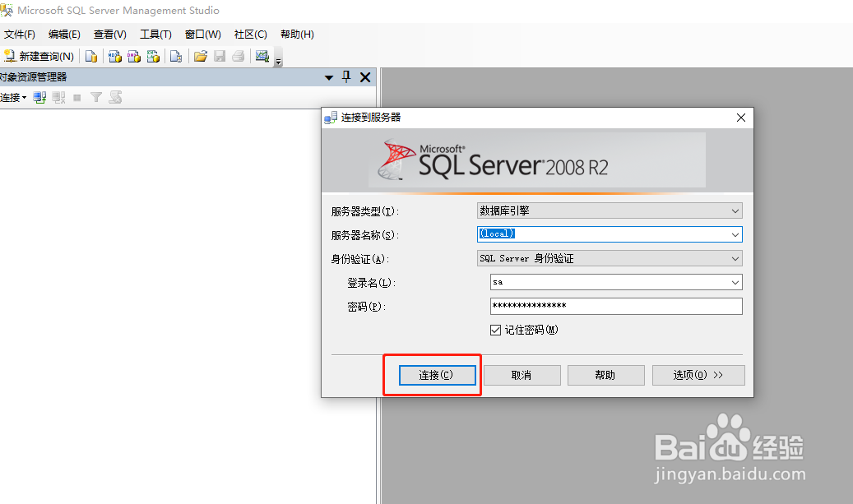Click the MDX query icon
Screen dimensions: 853x504
tap(115, 56)
